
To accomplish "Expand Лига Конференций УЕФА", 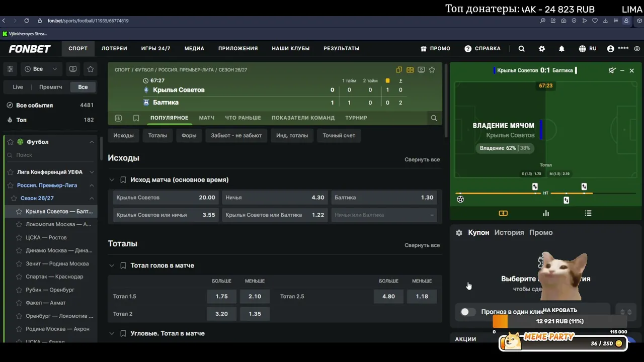I will point(92,172).
